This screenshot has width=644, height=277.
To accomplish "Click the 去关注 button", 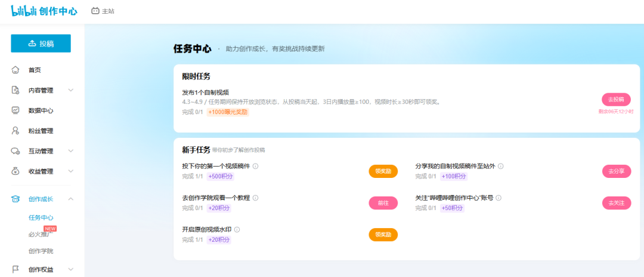I will (617, 203).
